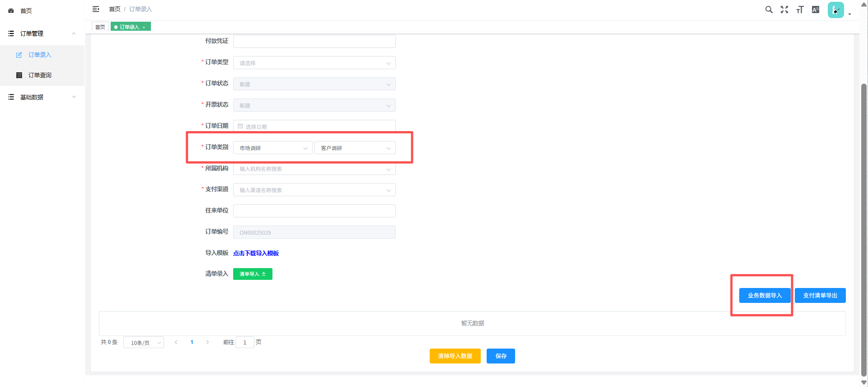Open the 客户调研 subcategory dropdown
The image size is (868, 387).
[x=355, y=148]
